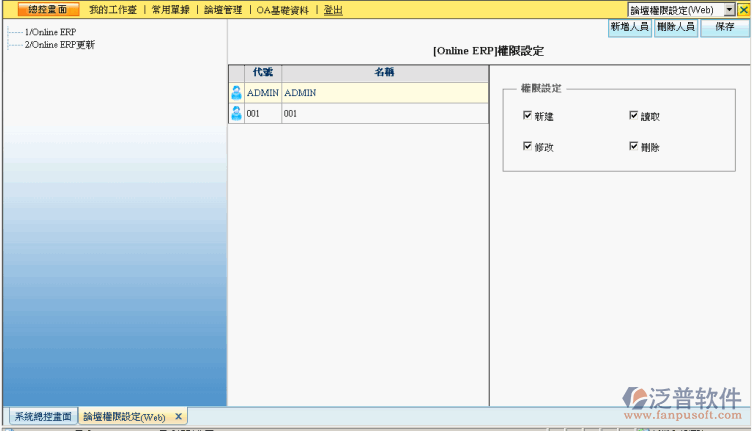Screen dimensions: 752x431
Task: Toggle the 新建 permission checkbox
Action: coord(527,116)
